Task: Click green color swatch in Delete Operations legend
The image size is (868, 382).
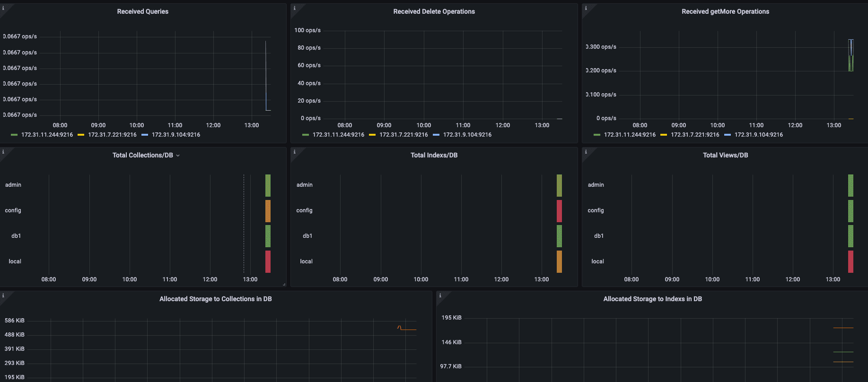Action: click(x=306, y=135)
